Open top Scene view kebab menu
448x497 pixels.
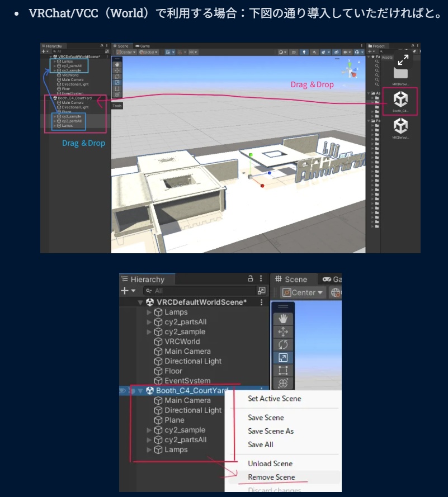pyautogui.click(x=361, y=46)
